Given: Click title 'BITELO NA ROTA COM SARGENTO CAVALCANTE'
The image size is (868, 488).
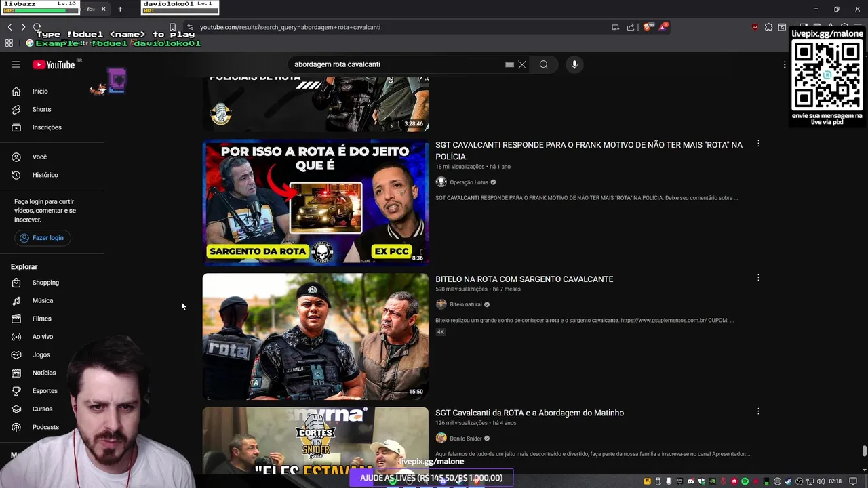Looking at the screenshot, I should (x=524, y=279).
